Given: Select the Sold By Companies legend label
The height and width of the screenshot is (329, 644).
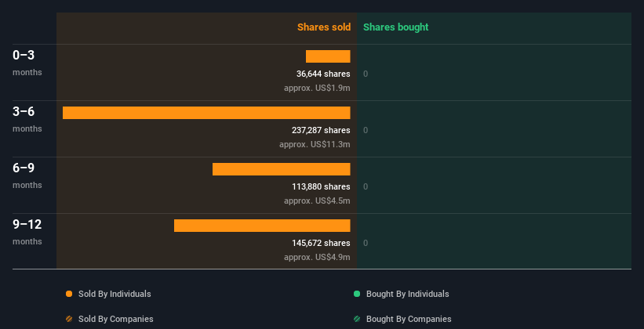Looking at the screenshot, I should 116,319.
